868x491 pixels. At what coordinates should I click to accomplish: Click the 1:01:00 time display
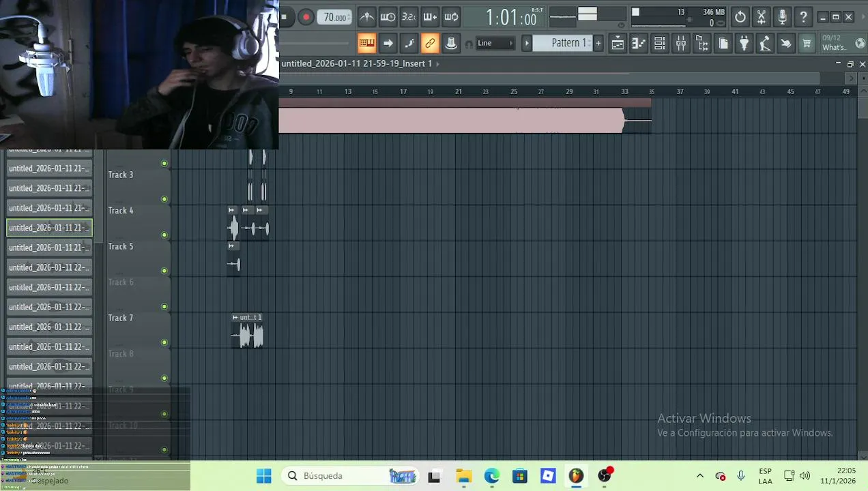point(512,18)
